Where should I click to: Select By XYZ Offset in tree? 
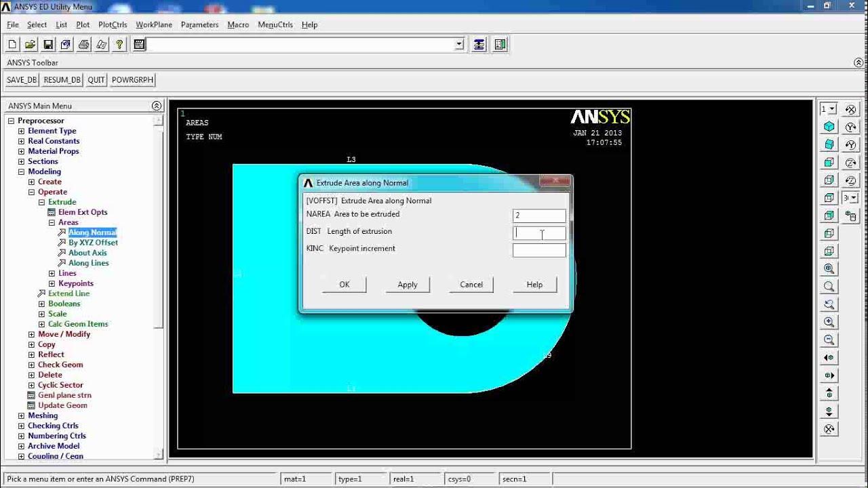click(x=93, y=243)
